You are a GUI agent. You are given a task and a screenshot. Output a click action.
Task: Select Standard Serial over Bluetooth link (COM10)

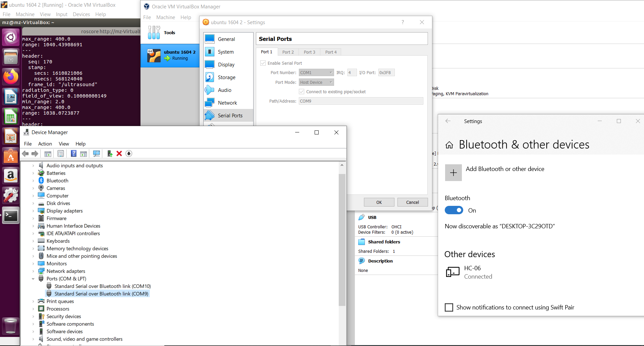103,286
